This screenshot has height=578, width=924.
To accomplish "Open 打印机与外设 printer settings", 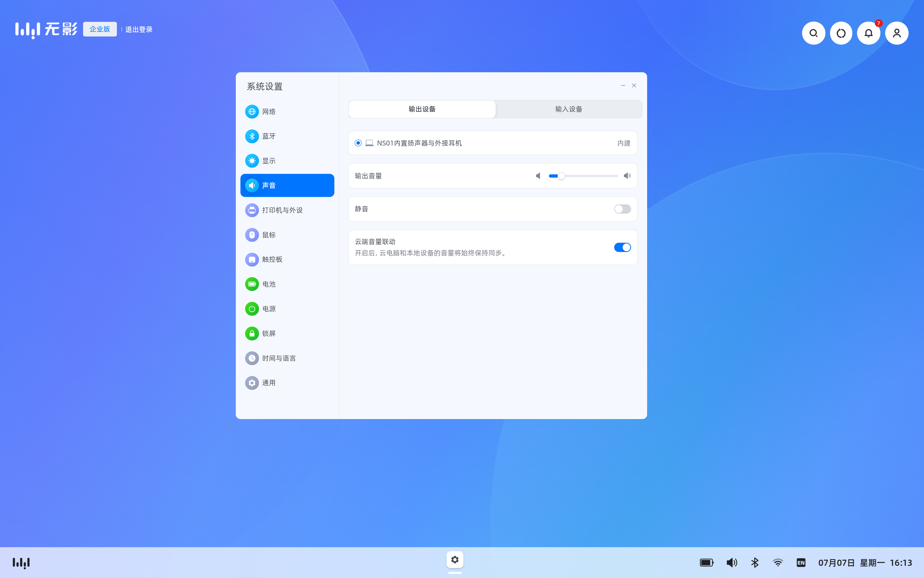I will (x=287, y=210).
